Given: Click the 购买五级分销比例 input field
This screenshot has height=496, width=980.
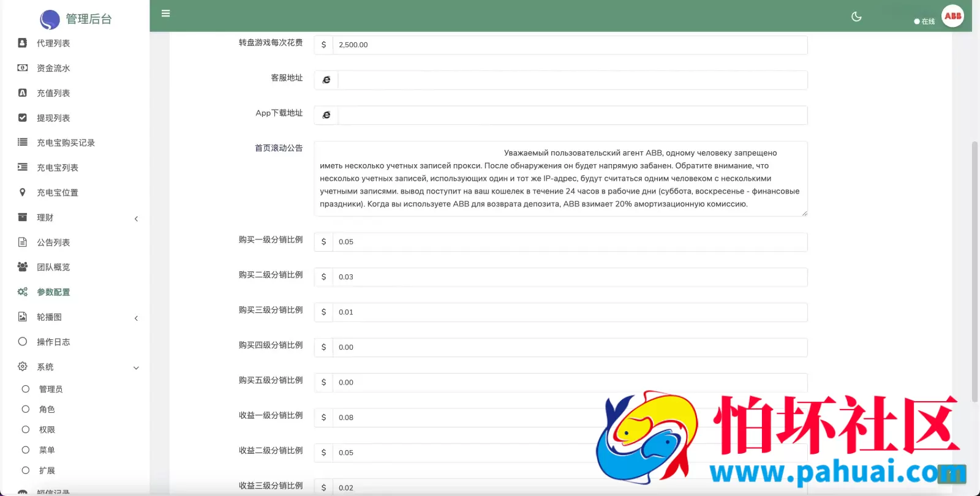Looking at the screenshot, I should 570,382.
